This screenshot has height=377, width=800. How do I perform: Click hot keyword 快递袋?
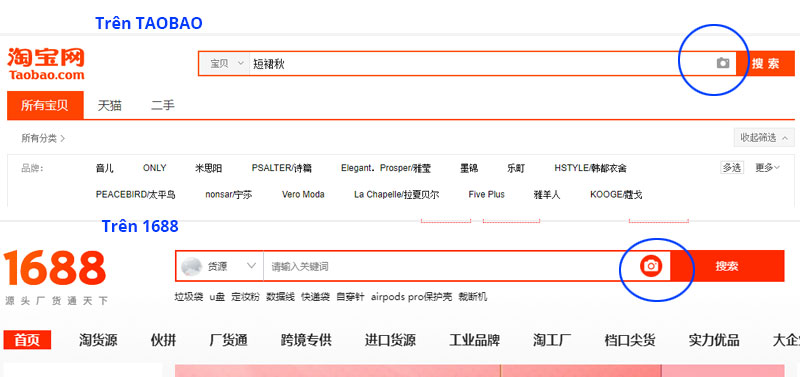(x=315, y=296)
